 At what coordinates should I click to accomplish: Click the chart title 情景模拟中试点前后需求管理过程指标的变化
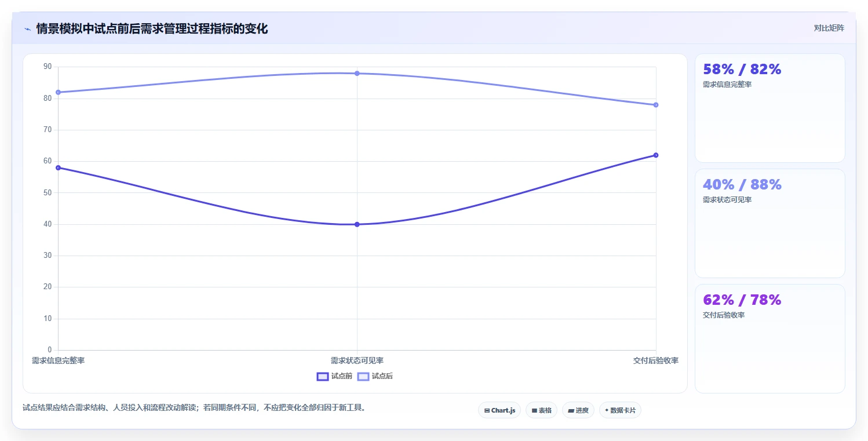(152, 29)
